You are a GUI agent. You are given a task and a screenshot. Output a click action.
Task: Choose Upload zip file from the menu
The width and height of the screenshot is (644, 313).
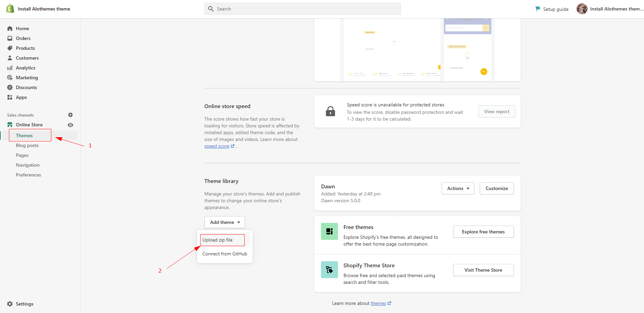[217, 240]
